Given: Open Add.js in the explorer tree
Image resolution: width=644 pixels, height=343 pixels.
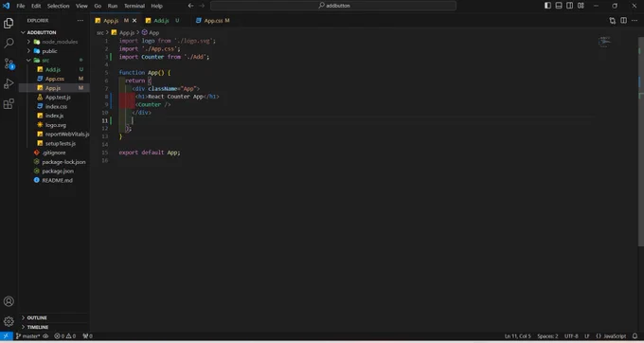Looking at the screenshot, I should (54, 70).
